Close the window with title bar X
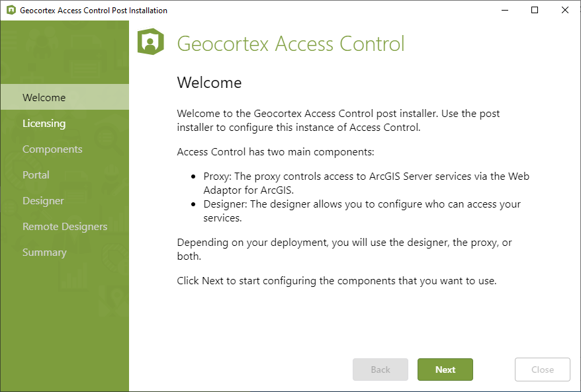The width and height of the screenshot is (581, 392). coord(564,10)
